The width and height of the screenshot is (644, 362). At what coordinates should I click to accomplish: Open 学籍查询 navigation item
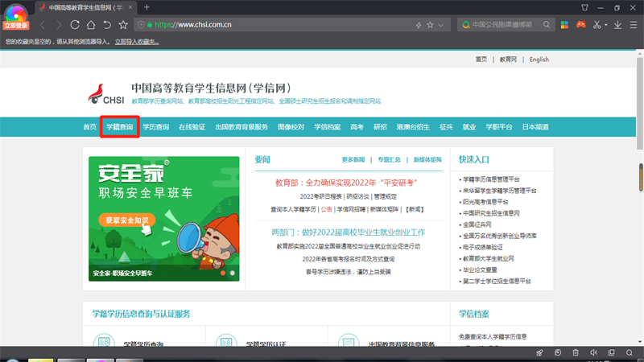119,127
